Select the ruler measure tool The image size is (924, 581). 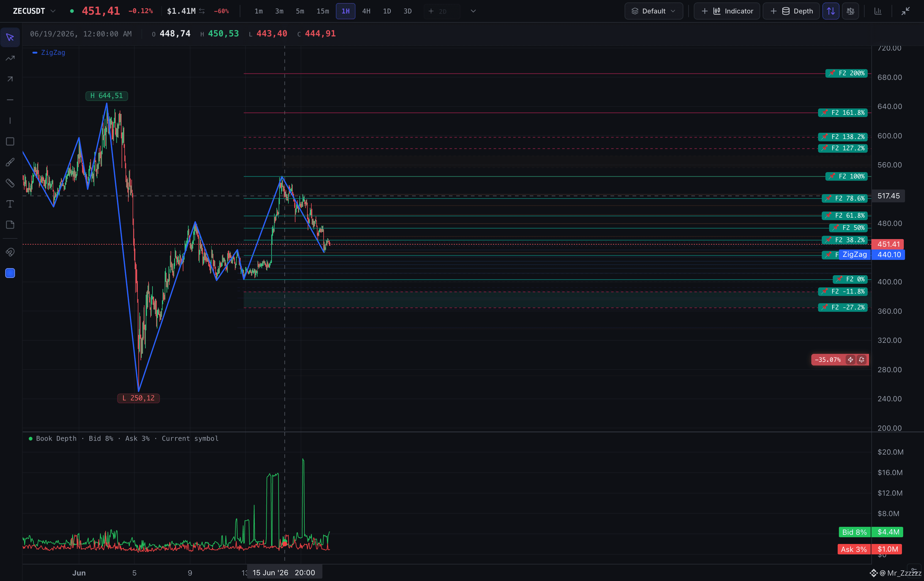coord(10,183)
